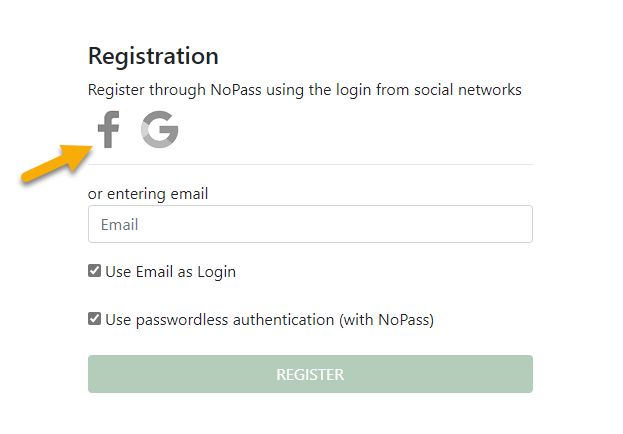This screenshot has height=434, width=623.
Task: Focus the Email input field
Action: pyautogui.click(x=310, y=225)
